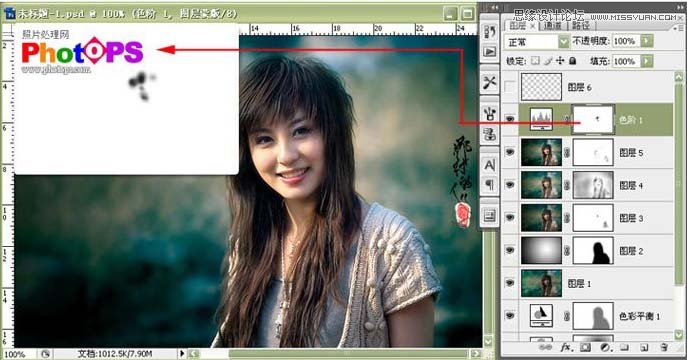Enable lock image pixels brush icon

[x=548, y=60]
